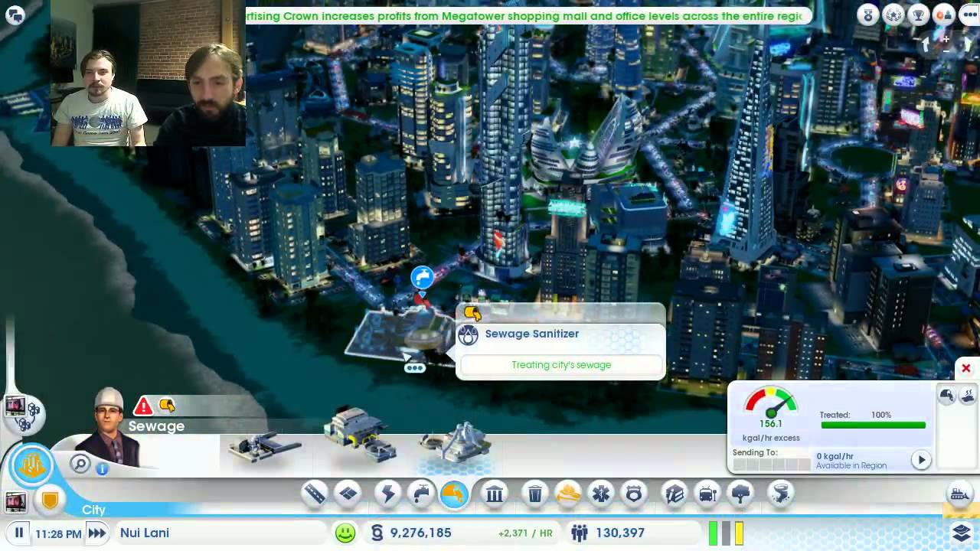Open the city view orange skyline button
Image resolution: width=980 pixels, height=551 pixels.
point(32,465)
